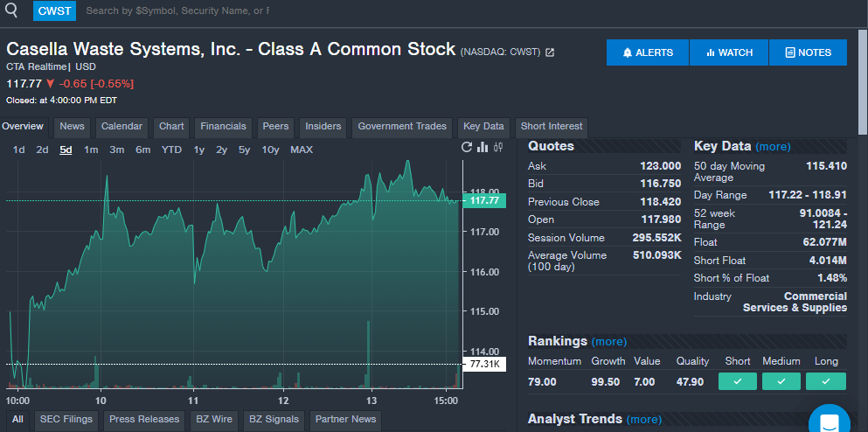Open the Rankings (more) link

(x=609, y=342)
